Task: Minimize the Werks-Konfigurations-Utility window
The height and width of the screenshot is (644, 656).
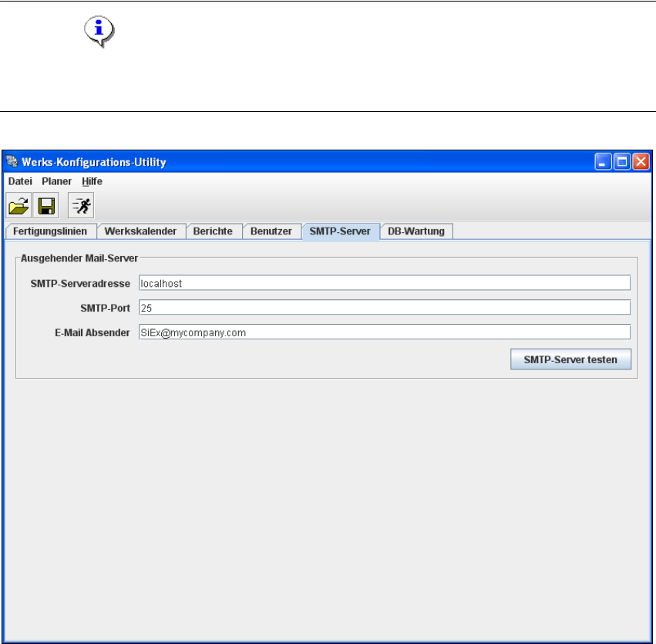Action: point(603,161)
